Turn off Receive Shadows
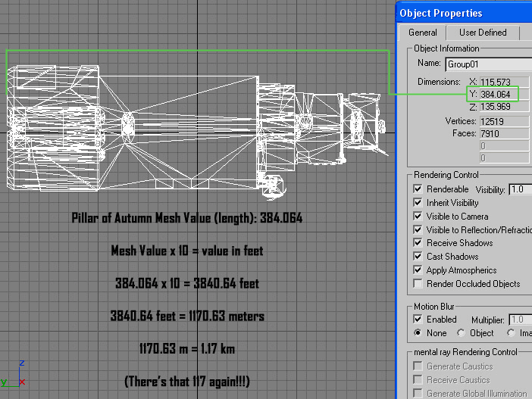This screenshot has width=532, height=399. [418, 243]
